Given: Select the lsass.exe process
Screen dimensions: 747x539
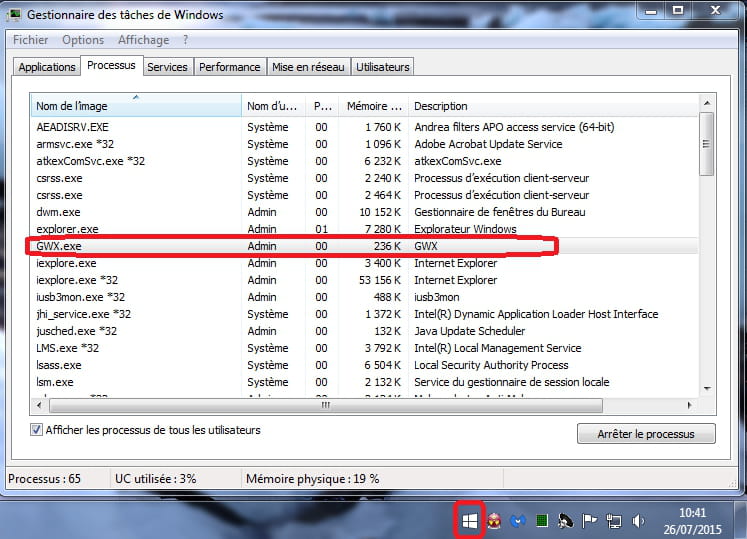Looking at the screenshot, I should (364, 365).
